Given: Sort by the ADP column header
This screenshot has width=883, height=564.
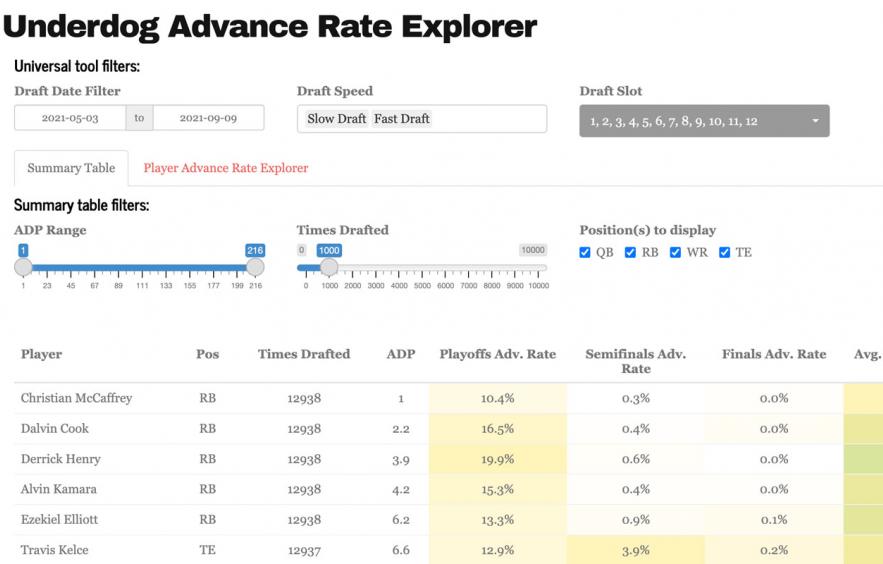Looking at the screenshot, I should point(400,354).
